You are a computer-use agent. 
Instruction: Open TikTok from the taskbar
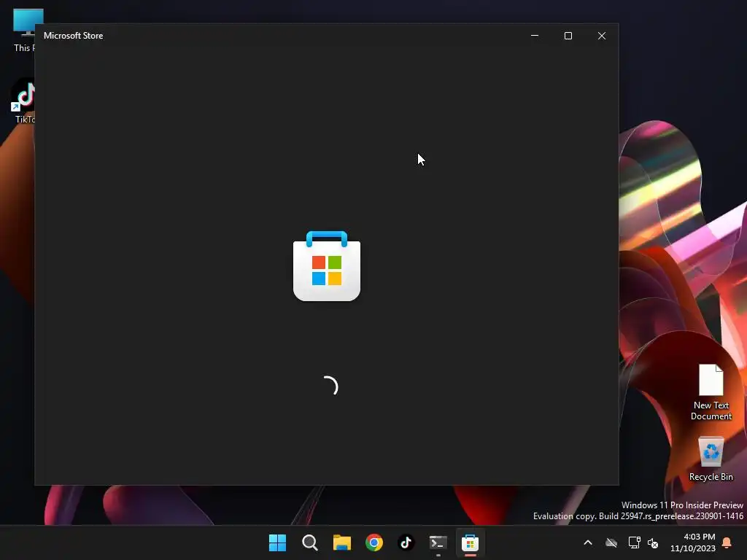pos(406,542)
